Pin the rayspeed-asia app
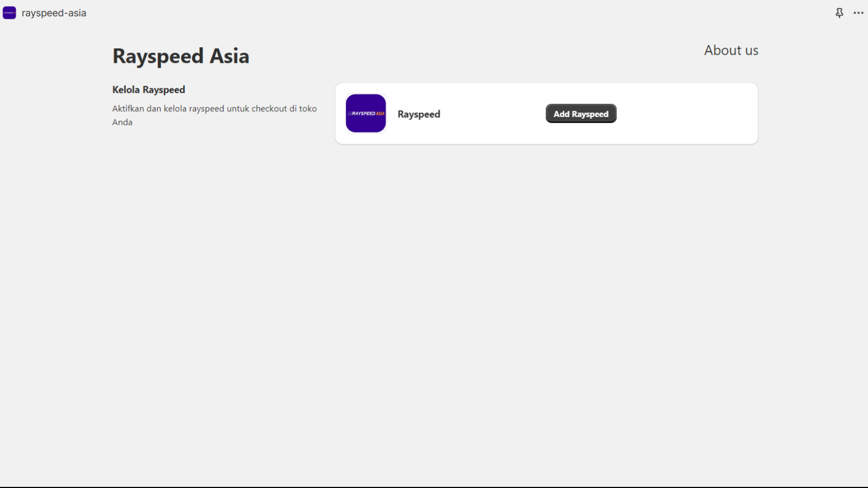 click(x=839, y=13)
